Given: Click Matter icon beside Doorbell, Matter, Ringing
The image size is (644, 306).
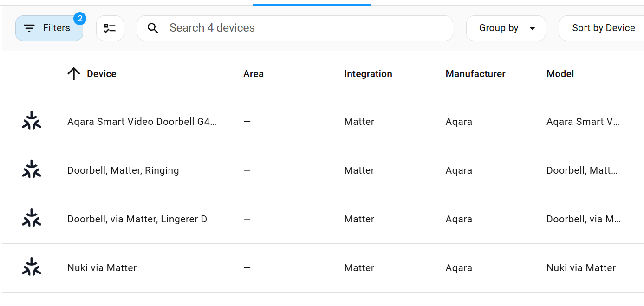Looking at the screenshot, I should 32,169.
